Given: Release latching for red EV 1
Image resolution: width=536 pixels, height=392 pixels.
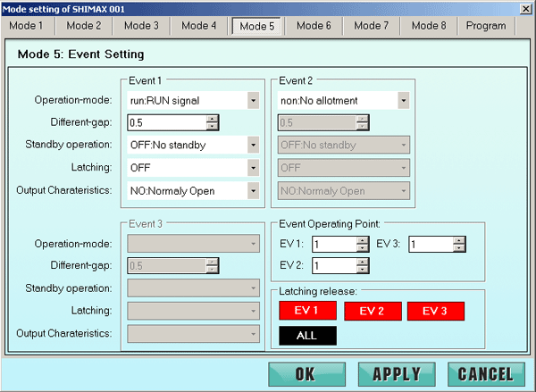Looking at the screenshot, I should point(306,311).
